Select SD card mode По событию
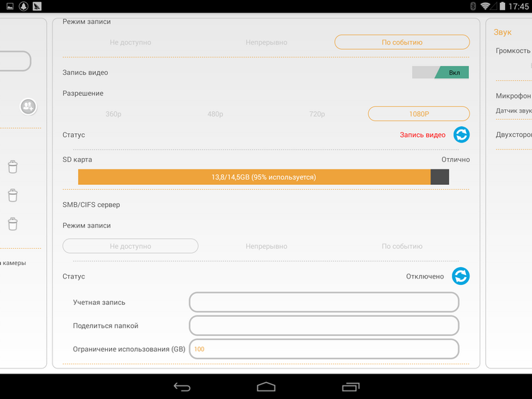Viewport: 532px width, 399px height. point(402,42)
